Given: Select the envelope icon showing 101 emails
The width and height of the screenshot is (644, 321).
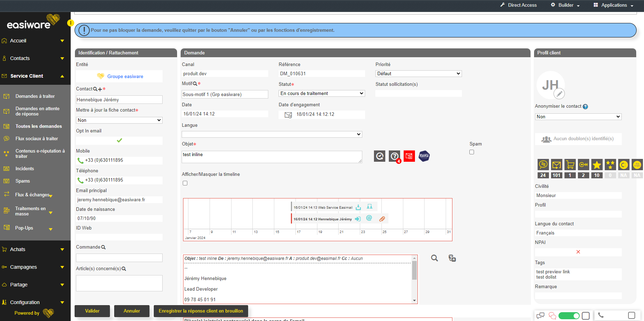Looking at the screenshot, I should 556,164.
